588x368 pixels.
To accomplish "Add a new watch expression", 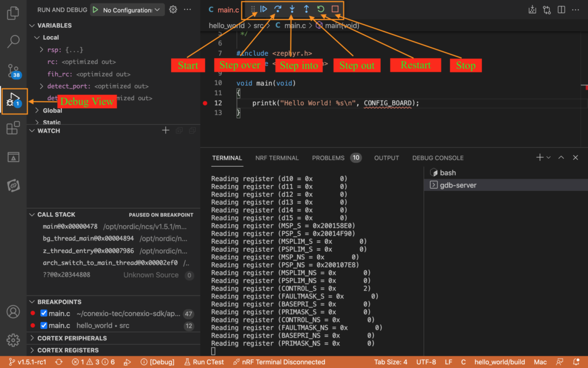I will (x=165, y=131).
